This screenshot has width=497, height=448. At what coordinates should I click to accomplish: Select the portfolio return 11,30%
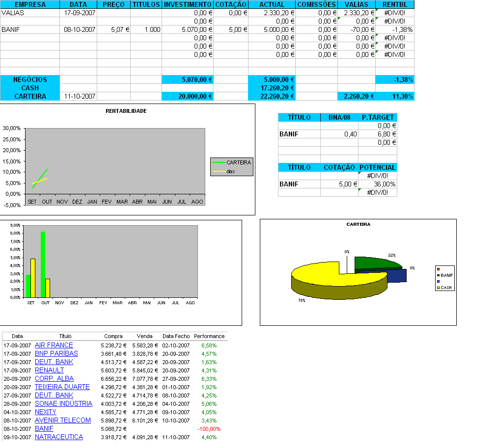coord(395,96)
